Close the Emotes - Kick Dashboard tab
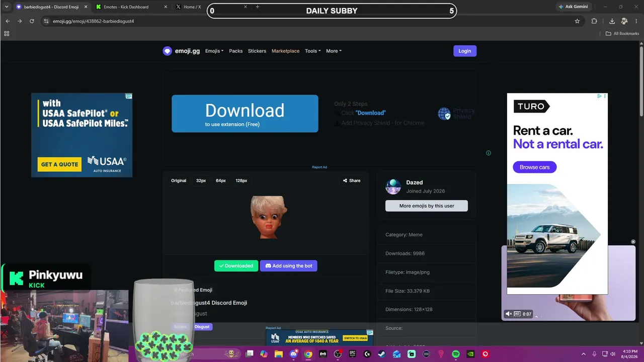 (x=166, y=7)
